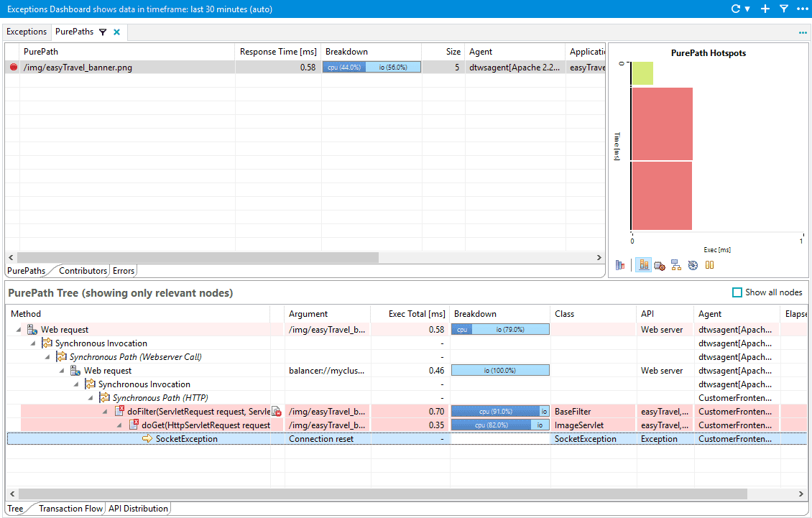Click the orange two-column pause-like icon
This screenshot has height=518, width=812.
pyautogui.click(x=709, y=265)
